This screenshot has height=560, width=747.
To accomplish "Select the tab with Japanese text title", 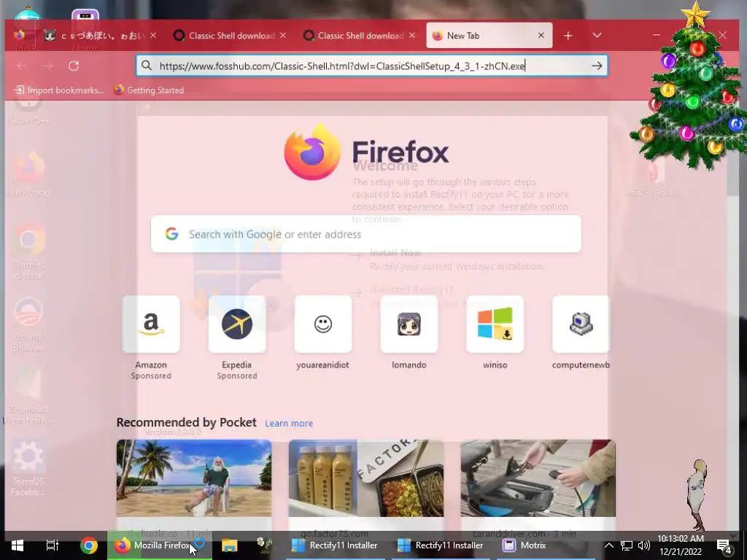I will click(94, 36).
